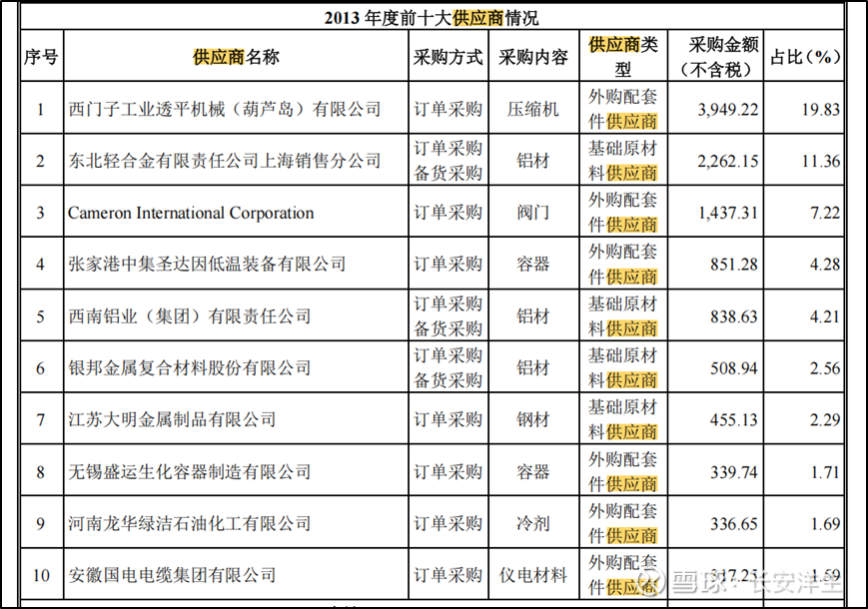868x609 pixels.
Task: Click purchase content '钢材' in row 7
Action: [533, 419]
